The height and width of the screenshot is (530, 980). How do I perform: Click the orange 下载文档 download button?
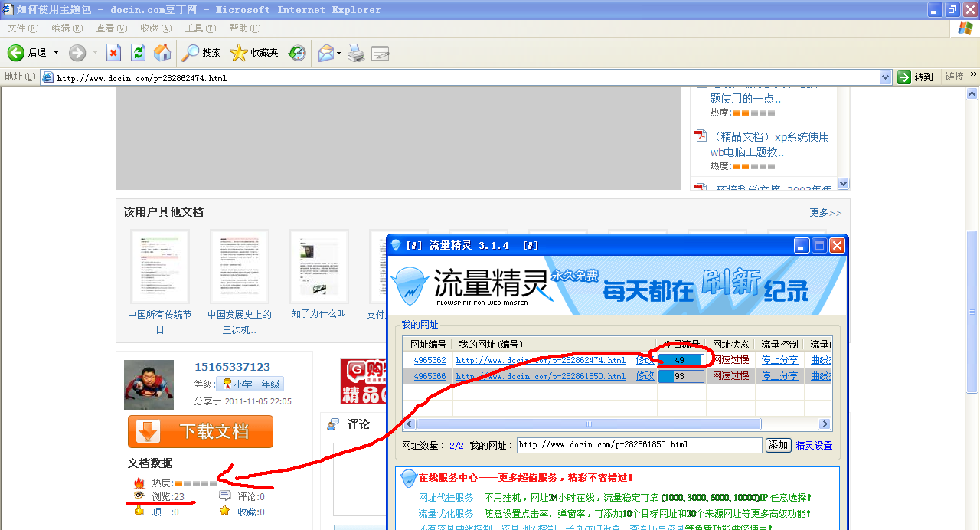coord(201,431)
